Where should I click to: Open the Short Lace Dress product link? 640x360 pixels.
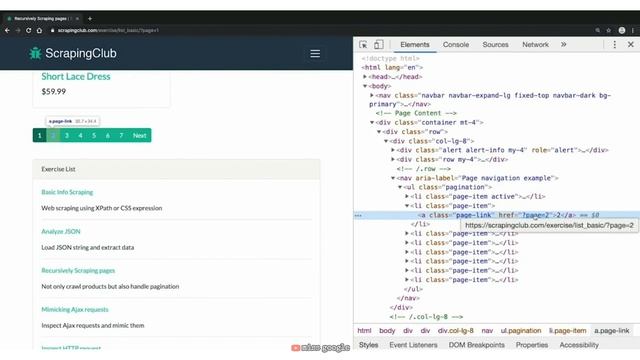76,76
